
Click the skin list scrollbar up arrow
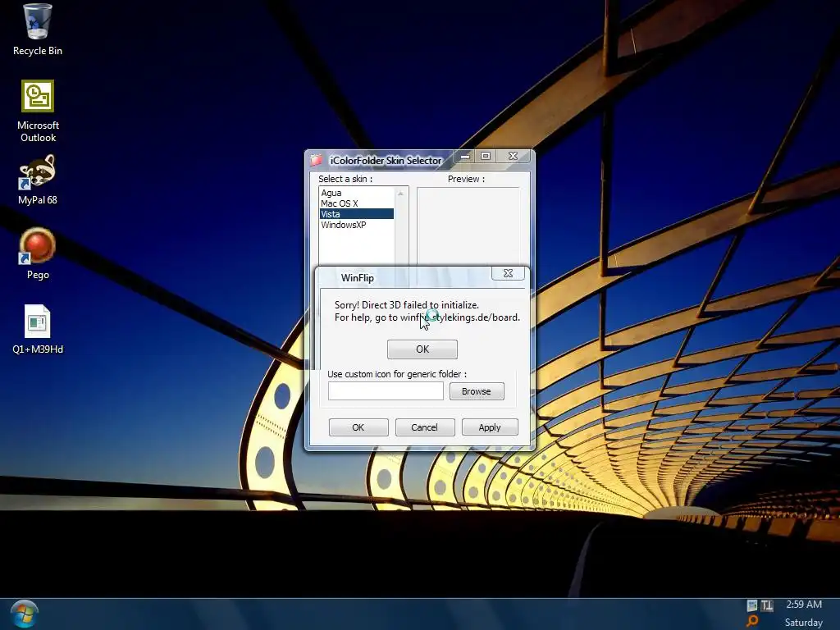pyautogui.click(x=400, y=194)
